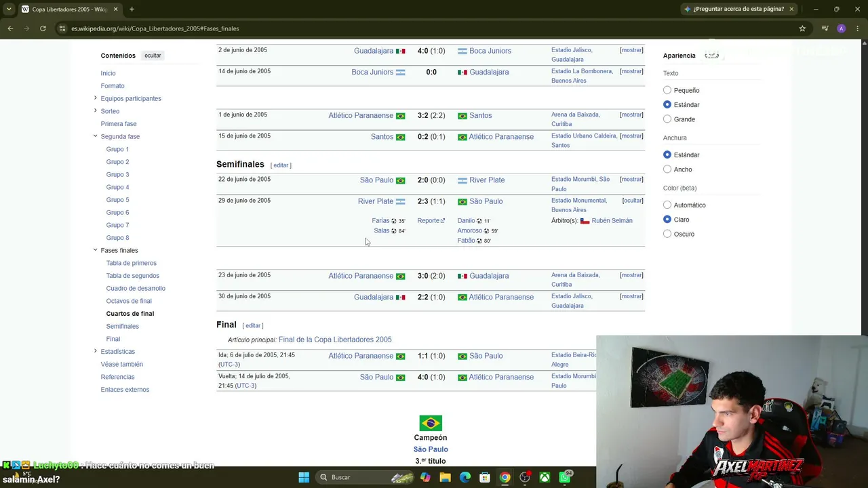The height and width of the screenshot is (488, 868).
Task: Open the Chrome menu (three dots)
Action: 857,28
